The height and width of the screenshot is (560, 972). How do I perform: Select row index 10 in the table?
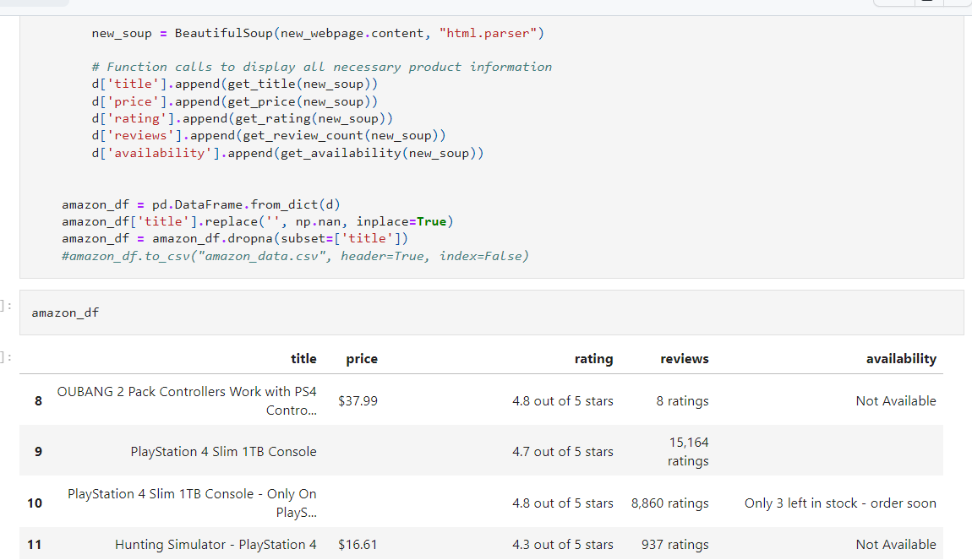click(x=35, y=503)
